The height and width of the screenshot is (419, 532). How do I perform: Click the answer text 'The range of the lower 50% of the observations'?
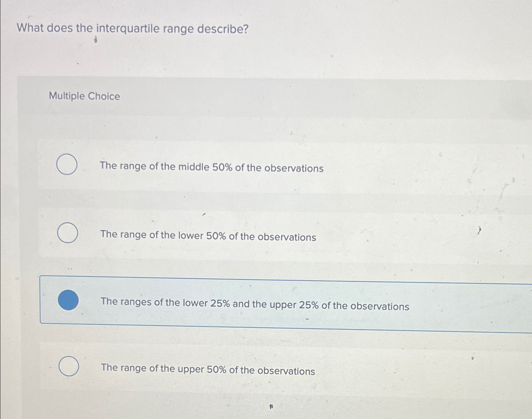[208, 236]
